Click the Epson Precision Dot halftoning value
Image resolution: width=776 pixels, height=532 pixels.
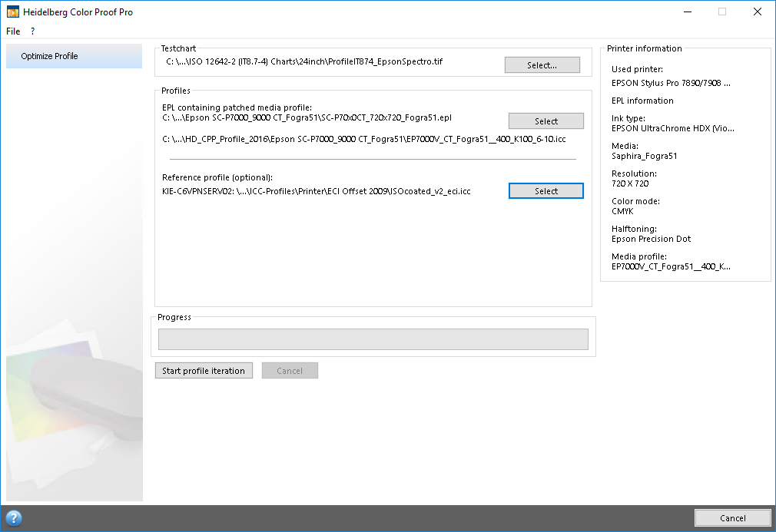(x=651, y=240)
